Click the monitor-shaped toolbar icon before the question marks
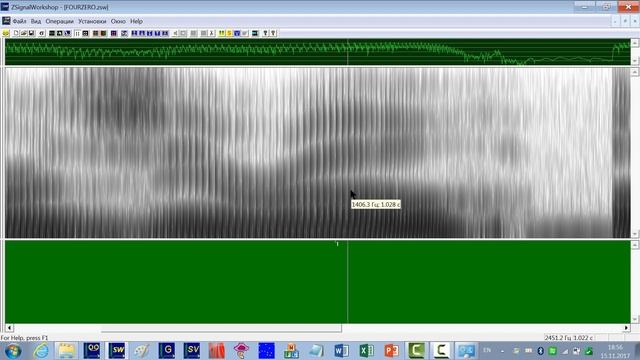The image size is (640, 360). pyautogui.click(x=255, y=33)
